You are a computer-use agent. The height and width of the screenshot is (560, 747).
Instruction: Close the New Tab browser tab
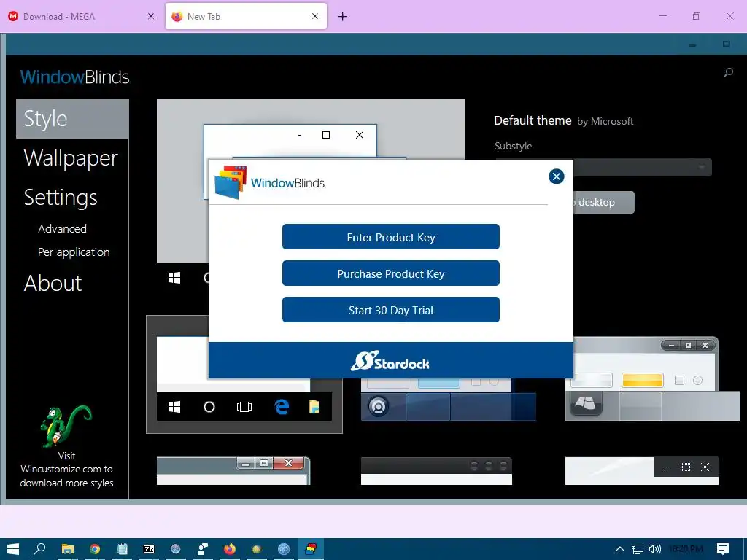point(315,16)
